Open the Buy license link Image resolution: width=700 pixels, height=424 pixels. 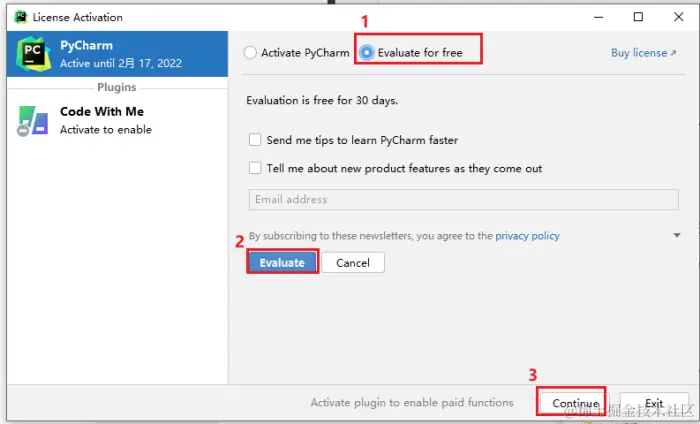coord(639,53)
